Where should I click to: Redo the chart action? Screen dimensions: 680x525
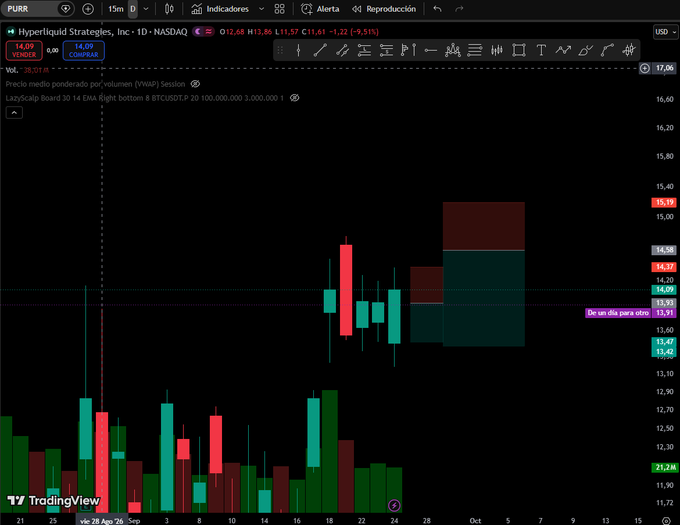459,9
